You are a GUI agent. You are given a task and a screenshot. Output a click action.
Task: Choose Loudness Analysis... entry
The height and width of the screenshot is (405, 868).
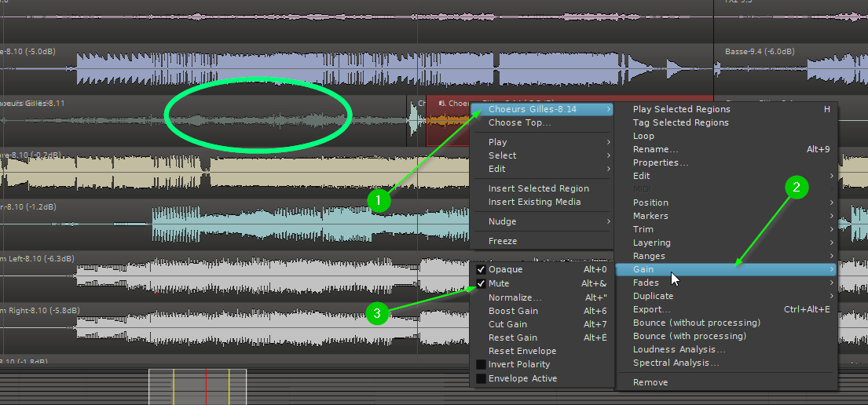point(679,349)
